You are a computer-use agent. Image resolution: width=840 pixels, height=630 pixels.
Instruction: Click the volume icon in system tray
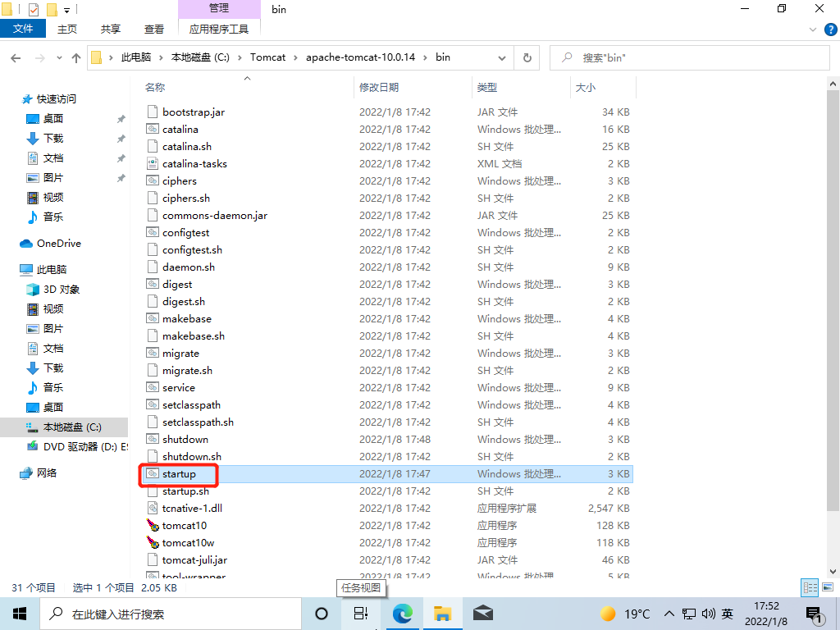pos(707,613)
